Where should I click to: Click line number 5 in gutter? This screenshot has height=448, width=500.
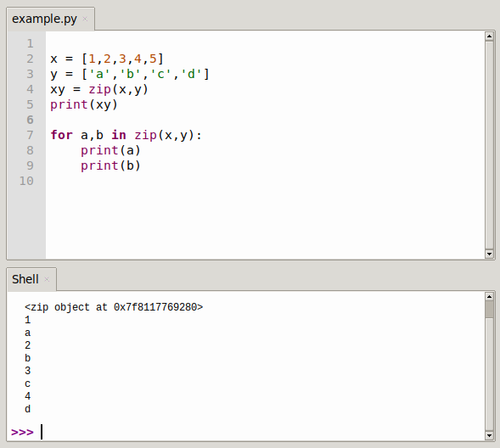(30, 104)
